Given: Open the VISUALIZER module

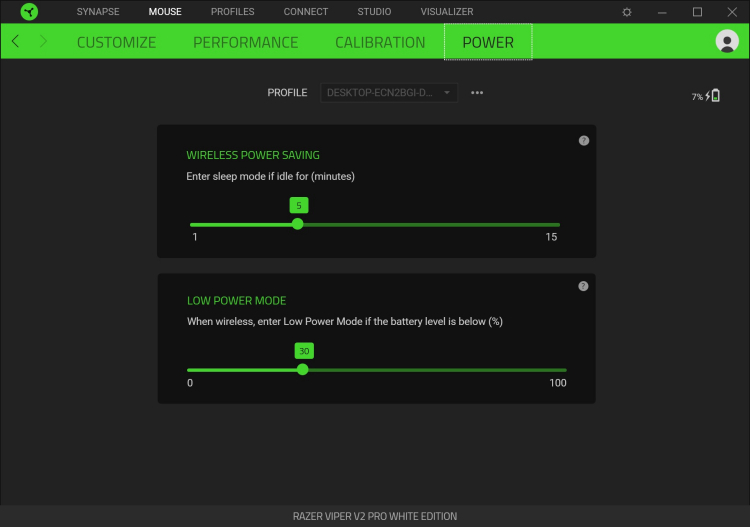Looking at the screenshot, I should [x=447, y=11].
